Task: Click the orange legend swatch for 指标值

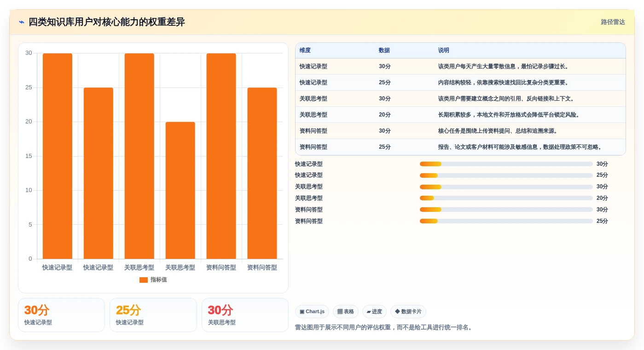Action: (144, 280)
